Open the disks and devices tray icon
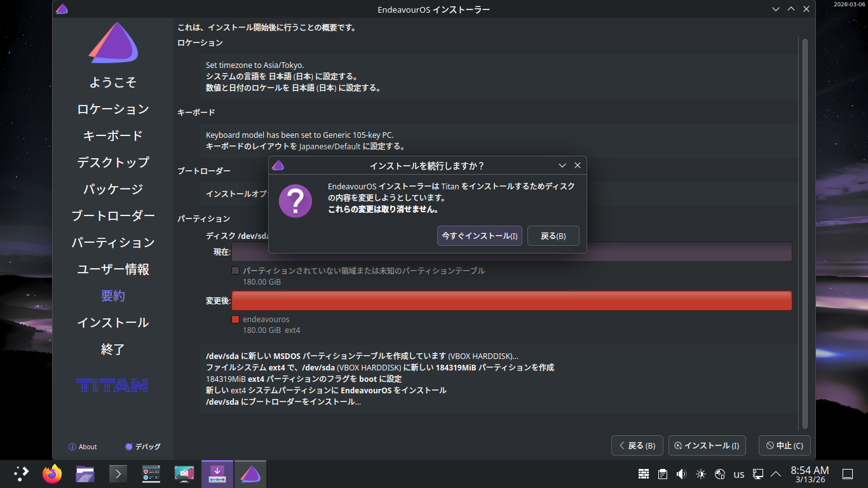The image size is (868, 488). click(x=720, y=474)
